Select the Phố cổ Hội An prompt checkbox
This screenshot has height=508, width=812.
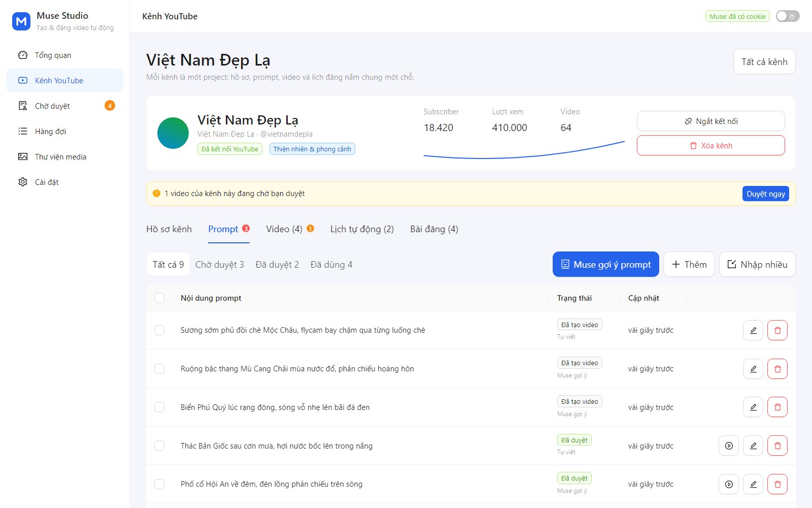159,484
